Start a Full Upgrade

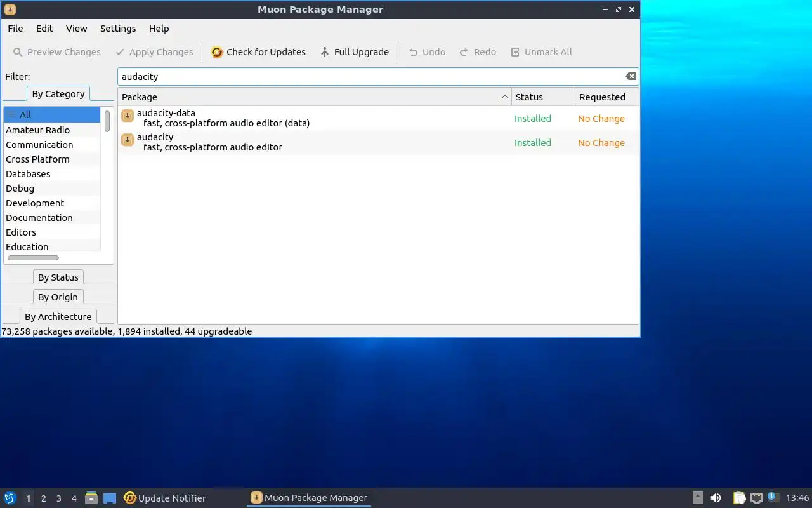click(x=354, y=52)
